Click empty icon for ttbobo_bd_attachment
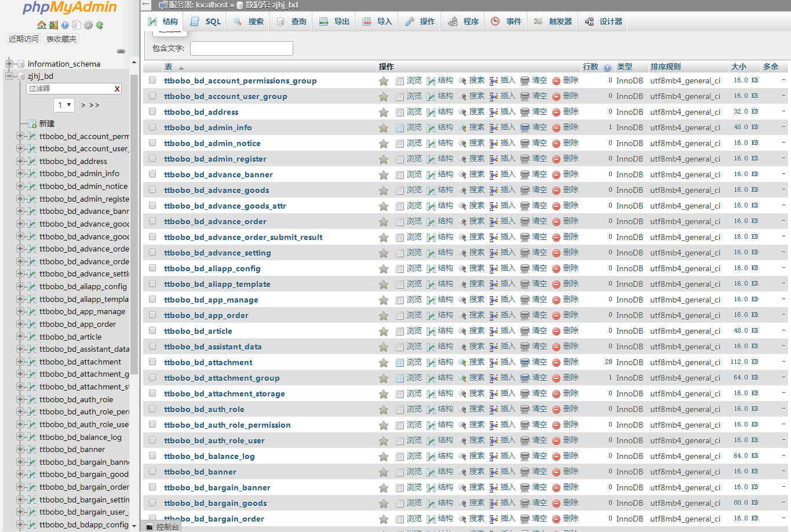791x532 pixels. pos(525,362)
